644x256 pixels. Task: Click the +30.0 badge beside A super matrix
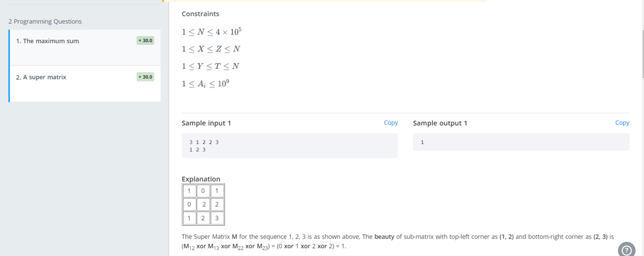coord(146,77)
